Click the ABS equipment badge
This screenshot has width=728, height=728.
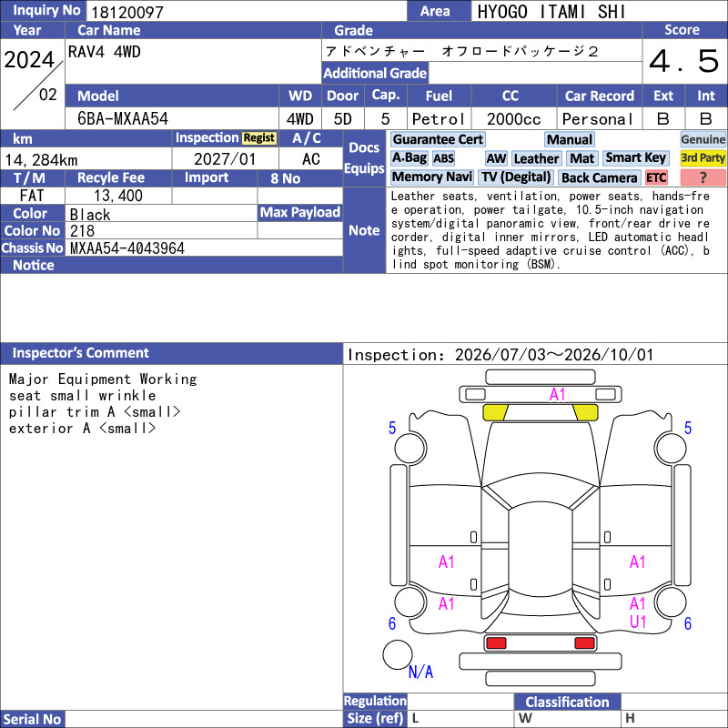pyautogui.click(x=443, y=158)
